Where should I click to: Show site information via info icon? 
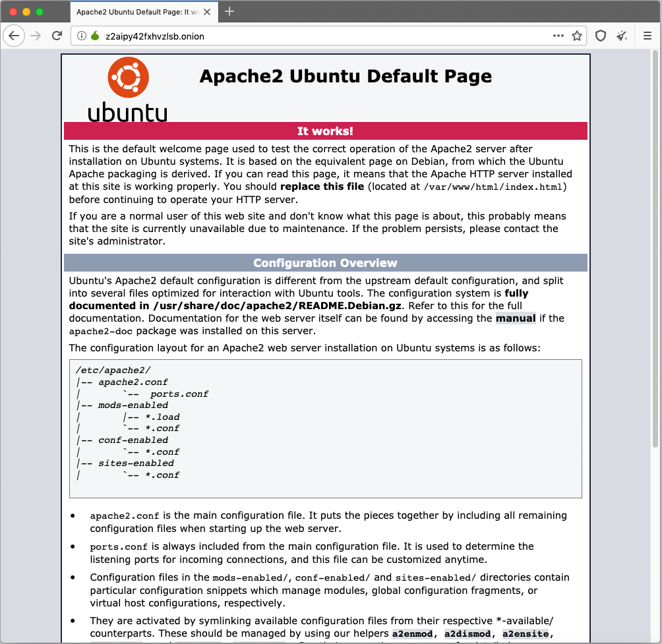[x=82, y=36]
